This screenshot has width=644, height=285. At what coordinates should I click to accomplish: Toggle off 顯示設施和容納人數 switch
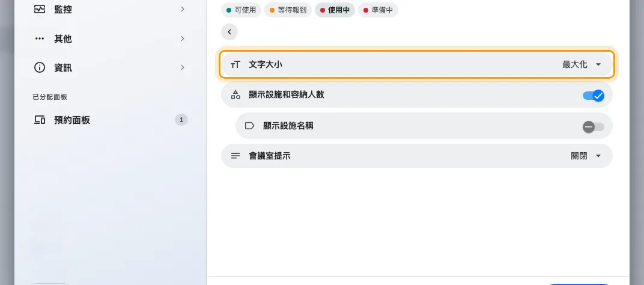coord(594,96)
